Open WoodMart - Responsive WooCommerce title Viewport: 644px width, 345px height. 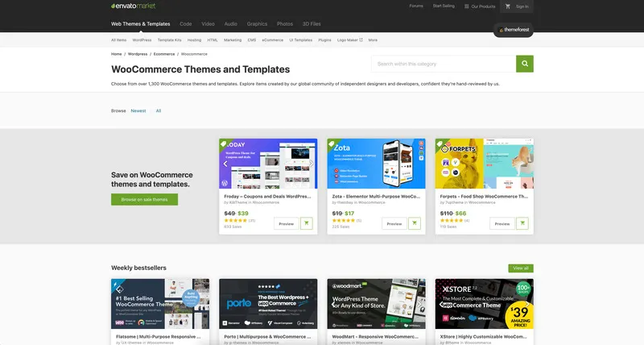point(375,336)
